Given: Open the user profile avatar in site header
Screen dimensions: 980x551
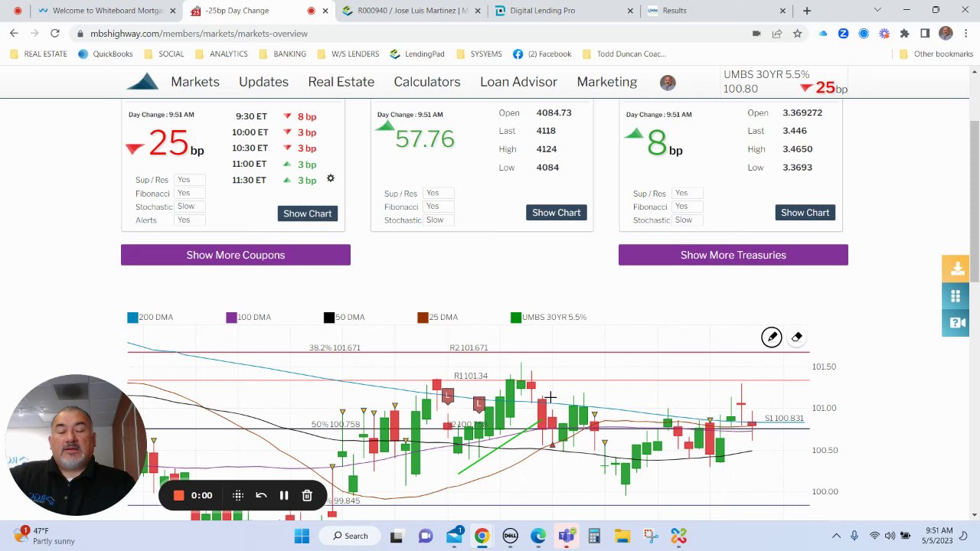Looking at the screenshot, I should [668, 83].
